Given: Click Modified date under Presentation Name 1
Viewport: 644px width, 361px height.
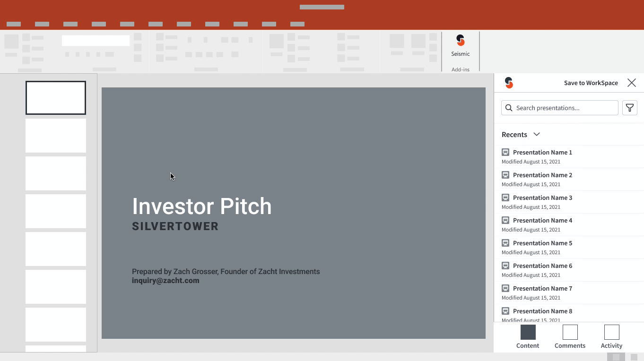Looking at the screenshot, I should click(x=531, y=162).
